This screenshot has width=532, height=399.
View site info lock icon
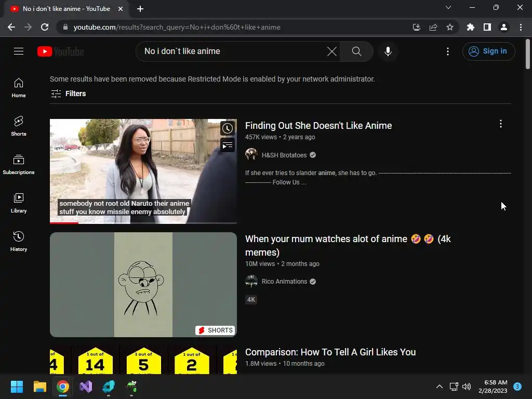pyautogui.click(x=65, y=27)
